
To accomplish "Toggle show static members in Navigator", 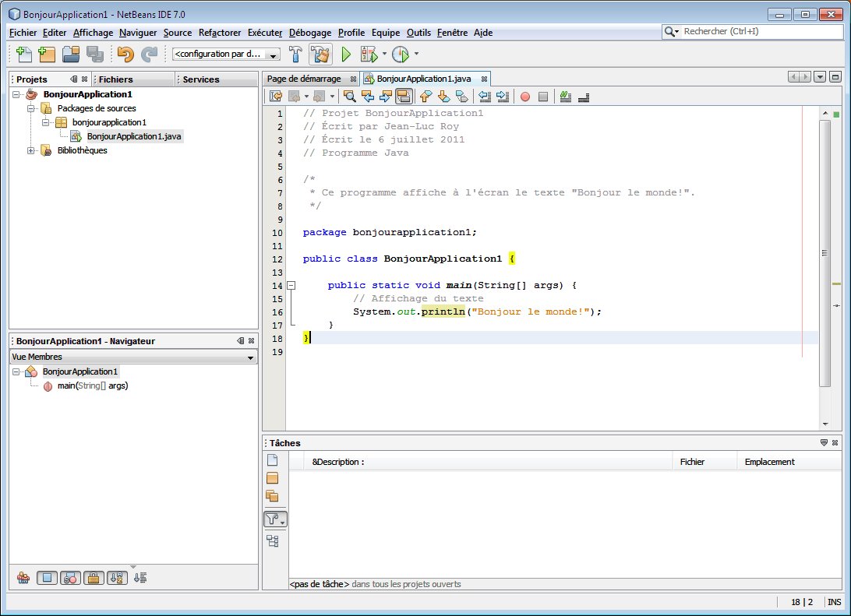I will [x=71, y=578].
